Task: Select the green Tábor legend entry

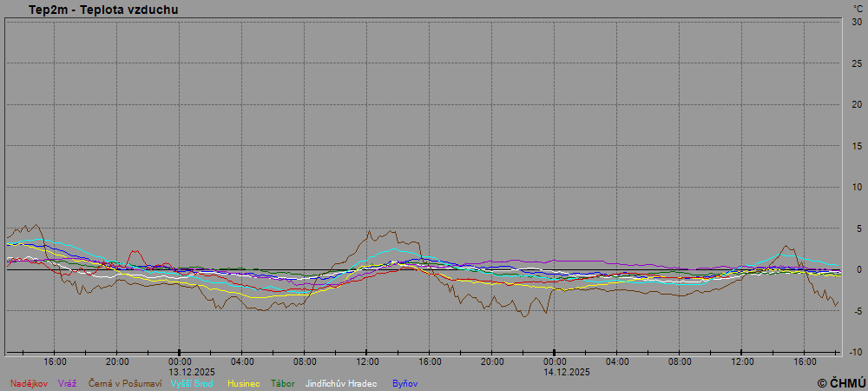Action: coord(283,383)
